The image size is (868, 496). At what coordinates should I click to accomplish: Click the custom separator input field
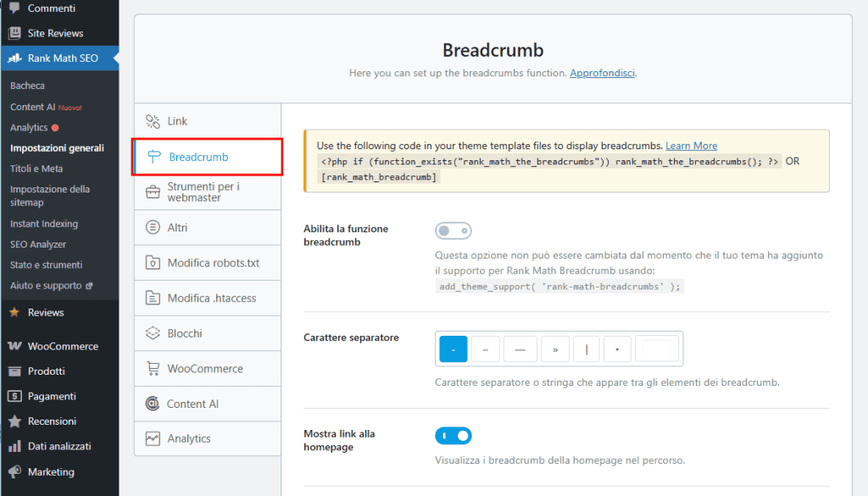pyautogui.click(x=656, y=348)
